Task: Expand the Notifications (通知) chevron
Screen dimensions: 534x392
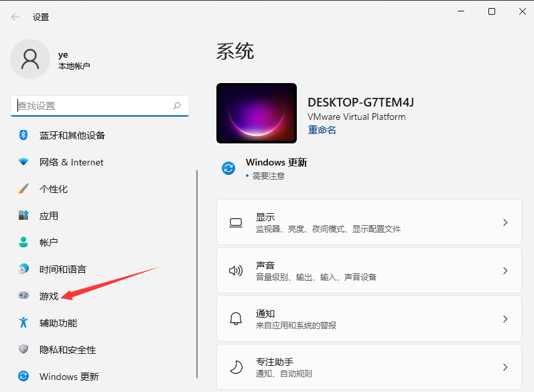Action: 505,319
